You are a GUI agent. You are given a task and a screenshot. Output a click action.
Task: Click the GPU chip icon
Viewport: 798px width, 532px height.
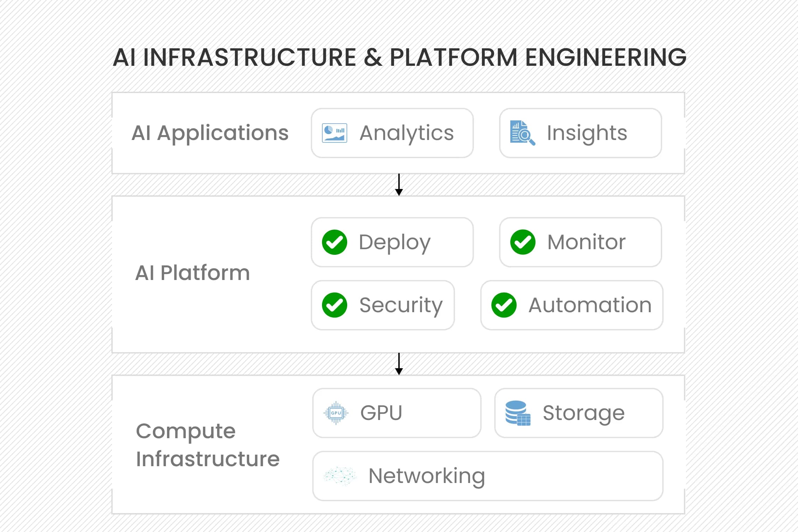tap(336, 413)
